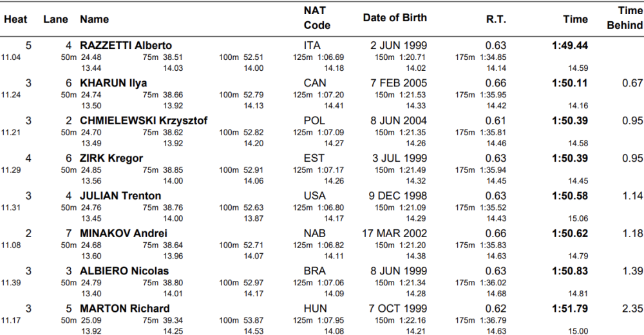Click the Lane column header
This screenshot has width=644, height=335.
tap(55, 19)
